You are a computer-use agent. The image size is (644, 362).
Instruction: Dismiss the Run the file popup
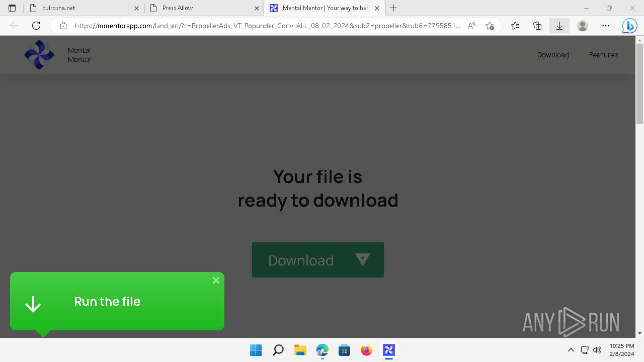216,281
